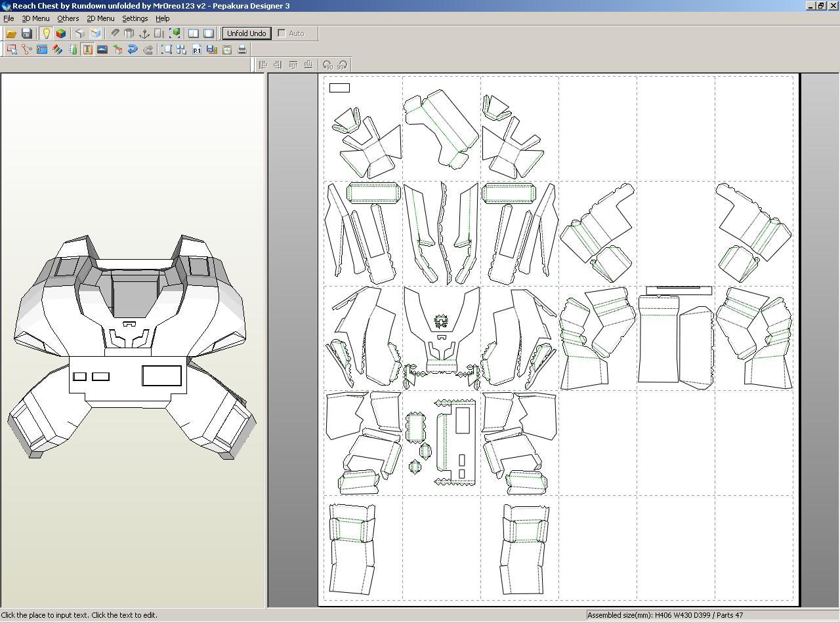Click the table-shaped toolbar icon
The image size is (840, 623).
129,33
